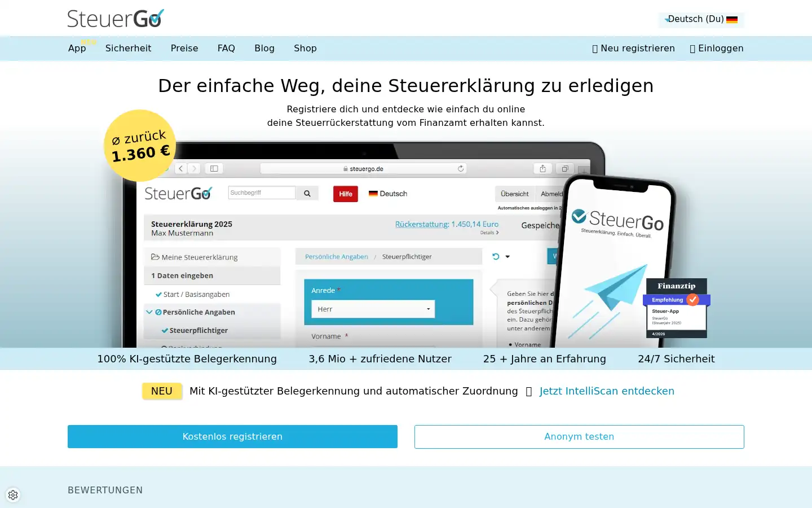Click '24/7 Sicherheit' text
This screenshot has height=508, width=812.
click(676, 359)
